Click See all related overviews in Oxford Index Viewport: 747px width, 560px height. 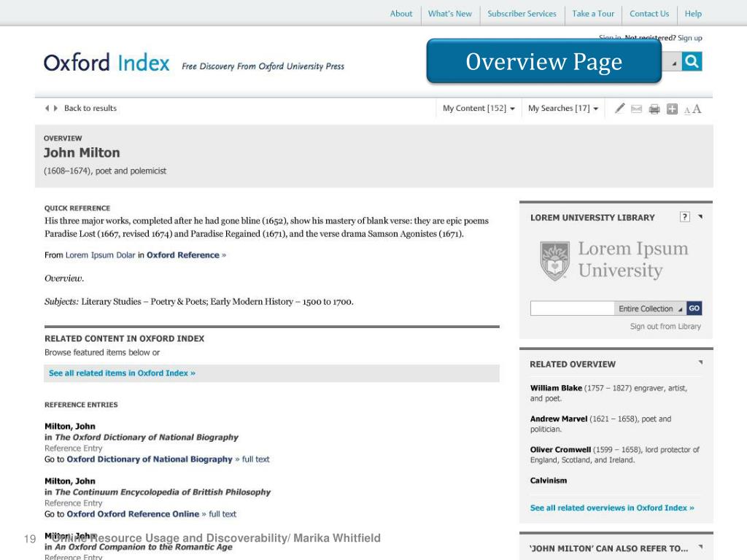612,508
